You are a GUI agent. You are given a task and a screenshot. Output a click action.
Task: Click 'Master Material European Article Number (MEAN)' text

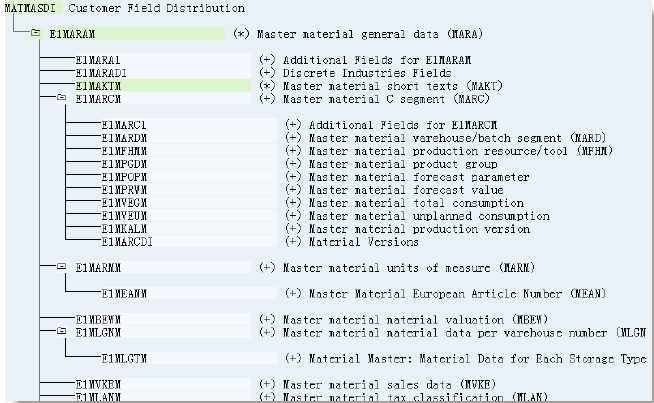click(457, 293)
